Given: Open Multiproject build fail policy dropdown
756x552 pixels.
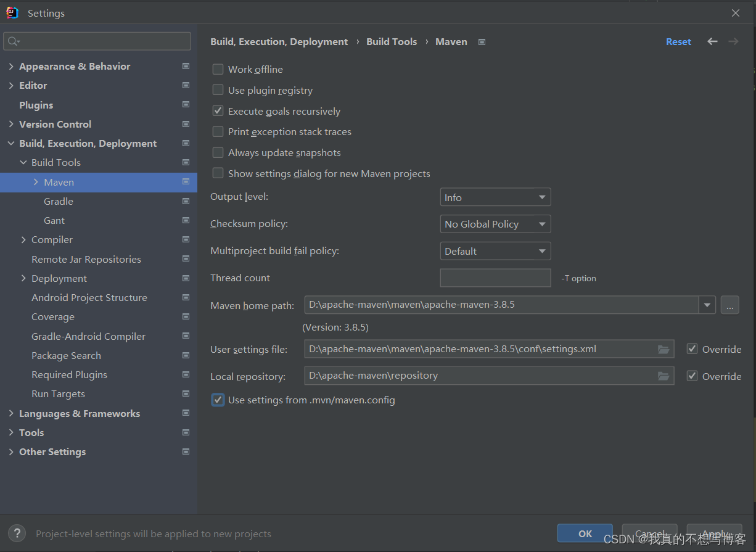Looking at the screenshot, I should tap(495, 251).
